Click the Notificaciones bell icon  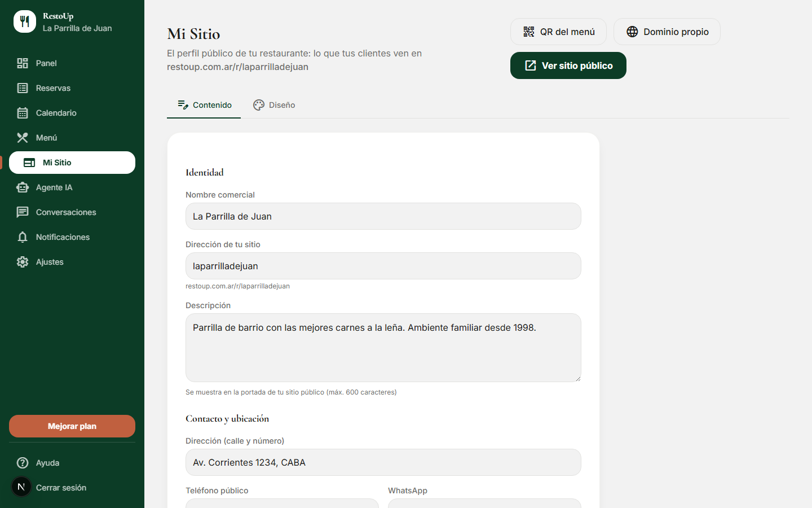(x=23, y=237)
